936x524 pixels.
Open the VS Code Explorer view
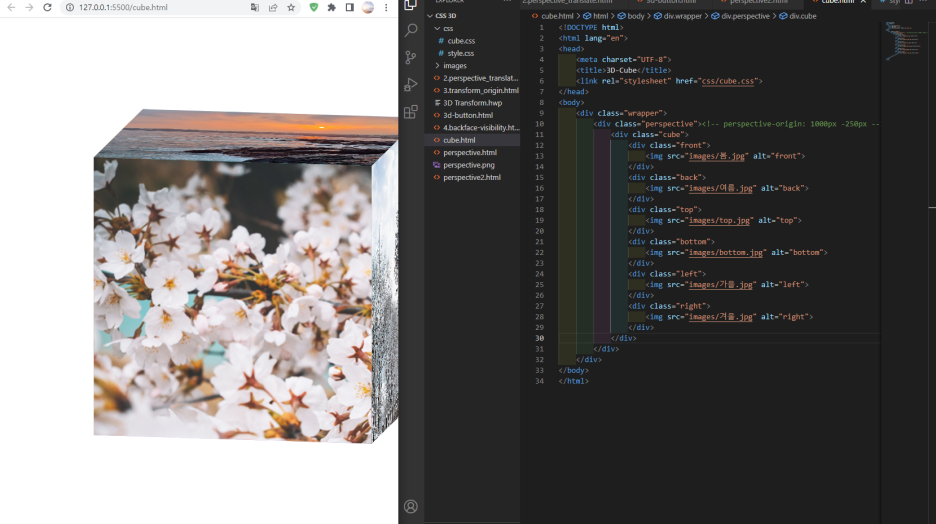(411, 5)
